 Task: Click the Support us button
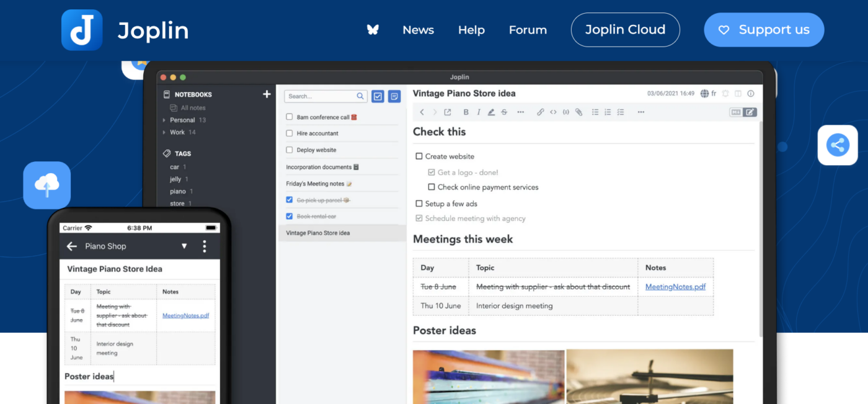(764, 30)
